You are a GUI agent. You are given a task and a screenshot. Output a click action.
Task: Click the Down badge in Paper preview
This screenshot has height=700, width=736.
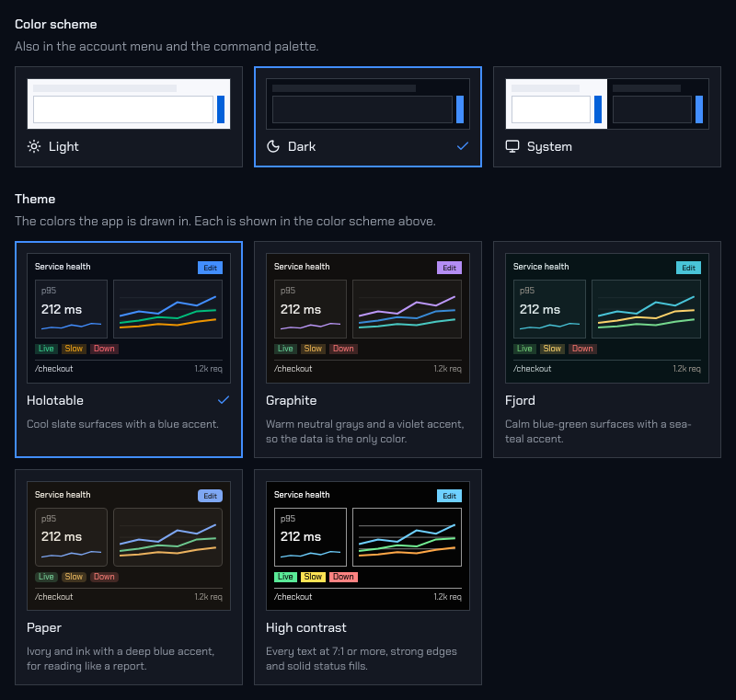click(104, 577)
